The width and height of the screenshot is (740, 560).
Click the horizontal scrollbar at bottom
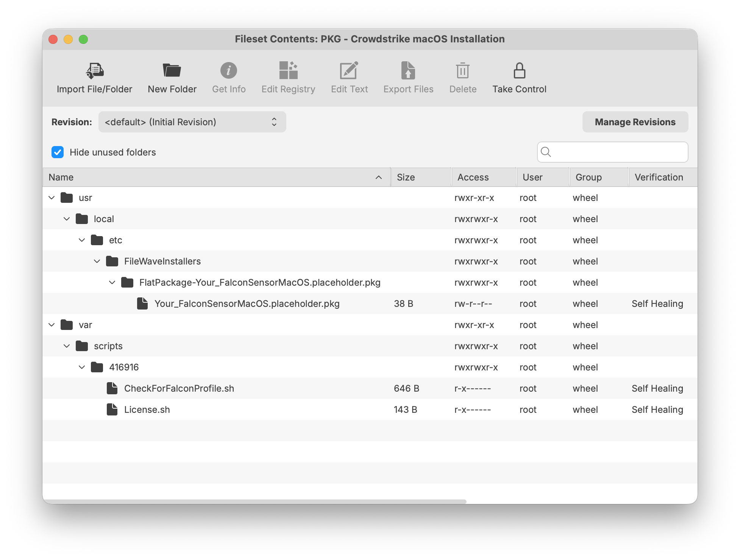pos(254,501)
